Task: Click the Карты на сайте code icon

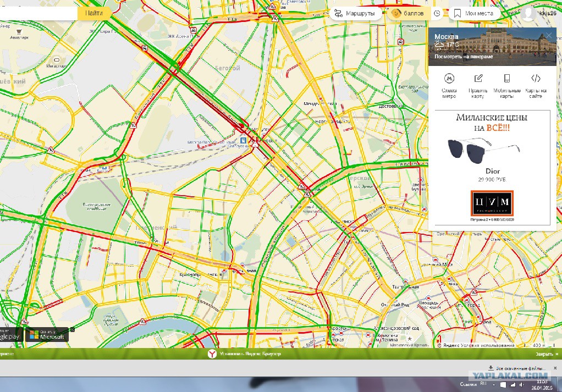Action: pyautogui.click(x=536, y=78)
